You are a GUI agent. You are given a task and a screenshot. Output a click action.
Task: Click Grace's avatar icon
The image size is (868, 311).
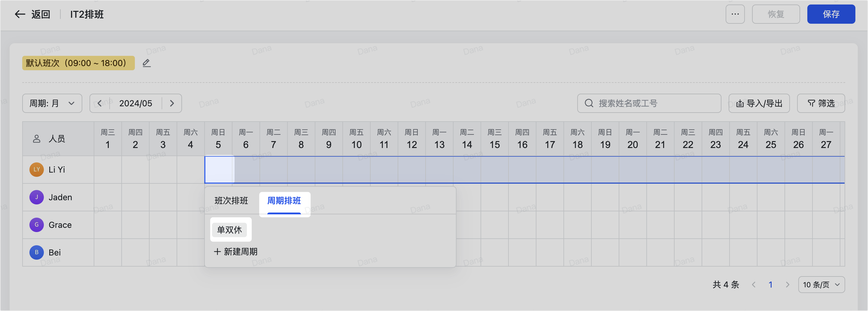[x=37, y=225]
